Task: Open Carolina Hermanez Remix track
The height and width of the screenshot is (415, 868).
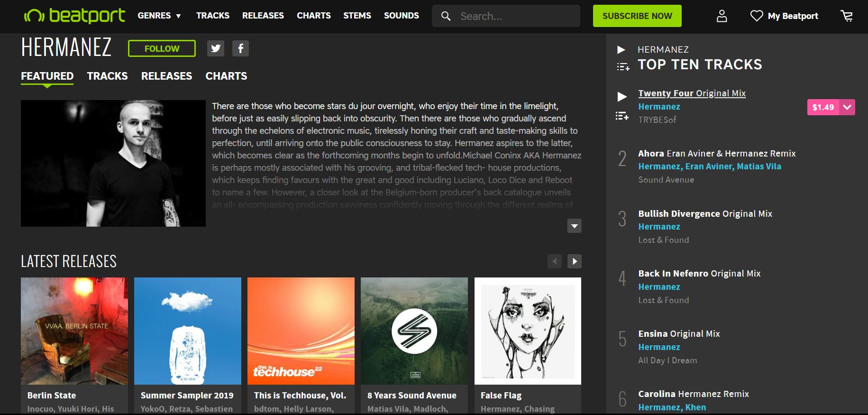Action: coord(694,394)
